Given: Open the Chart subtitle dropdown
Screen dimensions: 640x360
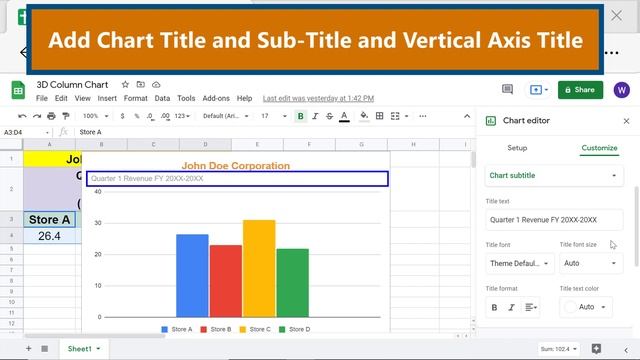Looking at the screenshot, I should point(554,176).
